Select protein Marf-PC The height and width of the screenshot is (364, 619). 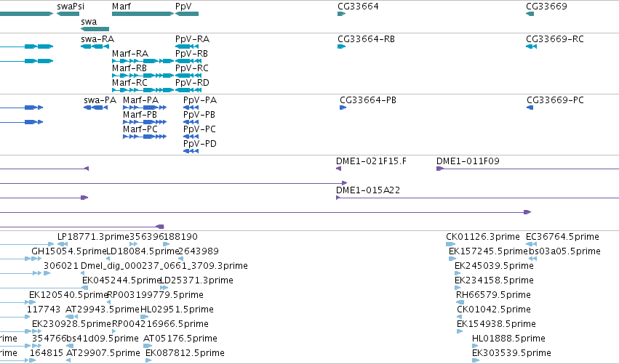point(145,137)
